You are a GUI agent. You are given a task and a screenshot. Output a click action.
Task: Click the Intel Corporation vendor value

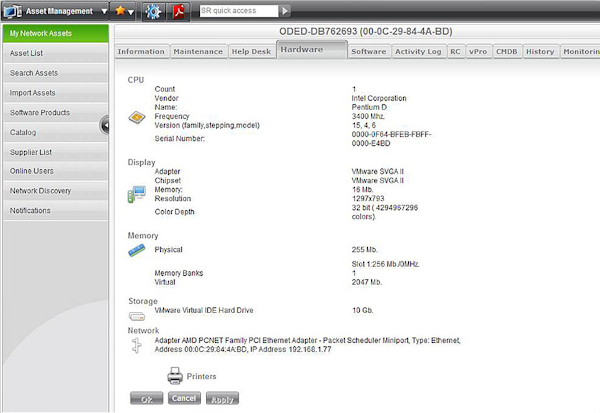[379, 98]
